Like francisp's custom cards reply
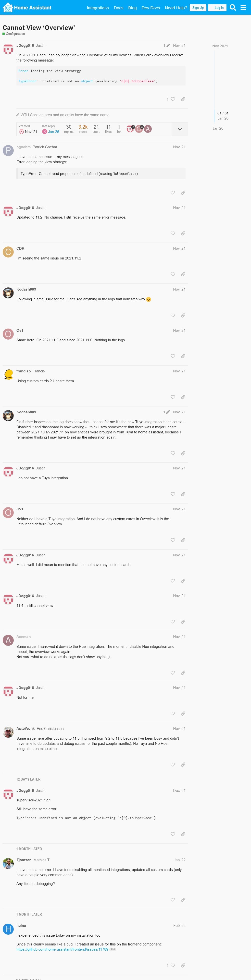 point(173,397)
